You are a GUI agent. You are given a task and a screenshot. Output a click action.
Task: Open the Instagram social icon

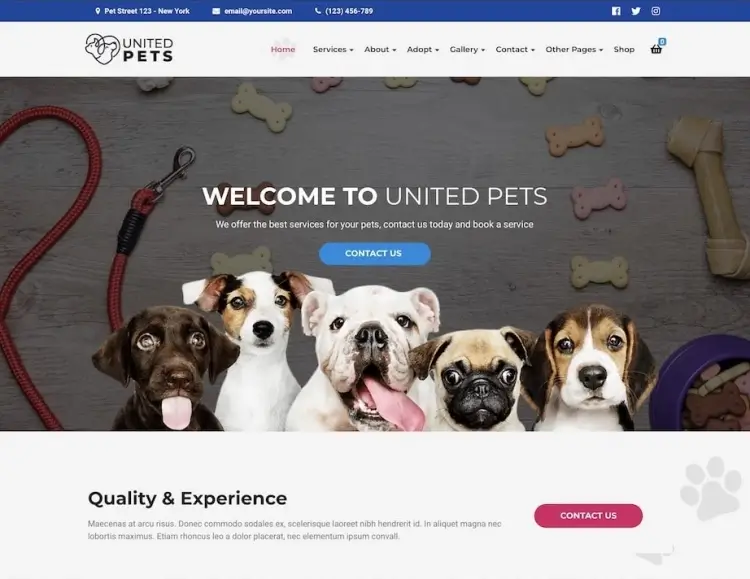(x=656, y=11)
